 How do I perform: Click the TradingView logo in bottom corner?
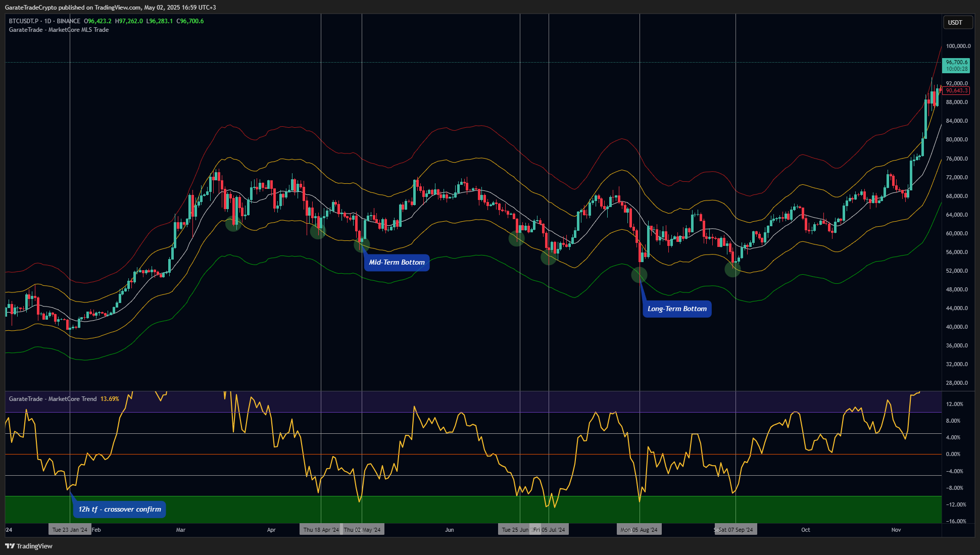coord(29,546)
